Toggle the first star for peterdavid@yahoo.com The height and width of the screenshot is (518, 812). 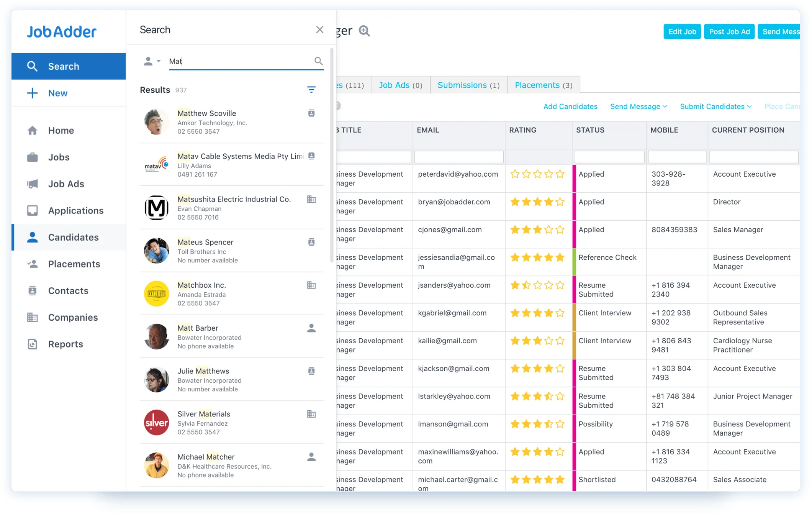(x=515, y=174)
